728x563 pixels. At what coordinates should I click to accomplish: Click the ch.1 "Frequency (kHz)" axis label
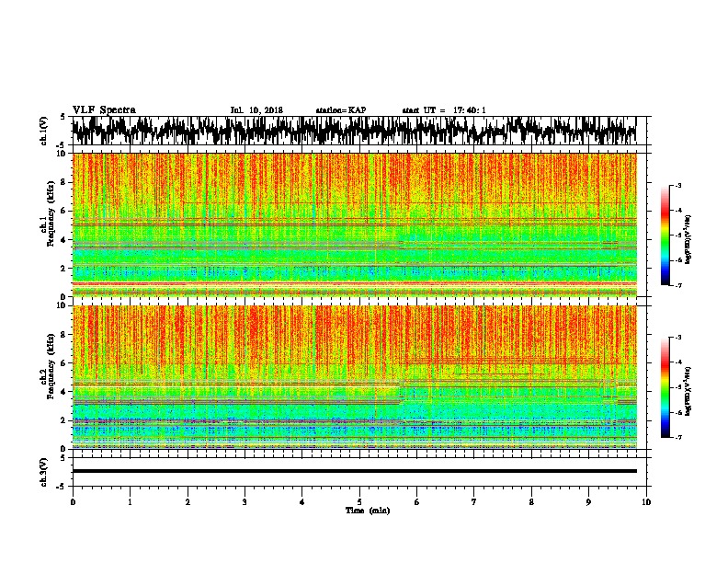pyautogui.click(x=50, y=214)
